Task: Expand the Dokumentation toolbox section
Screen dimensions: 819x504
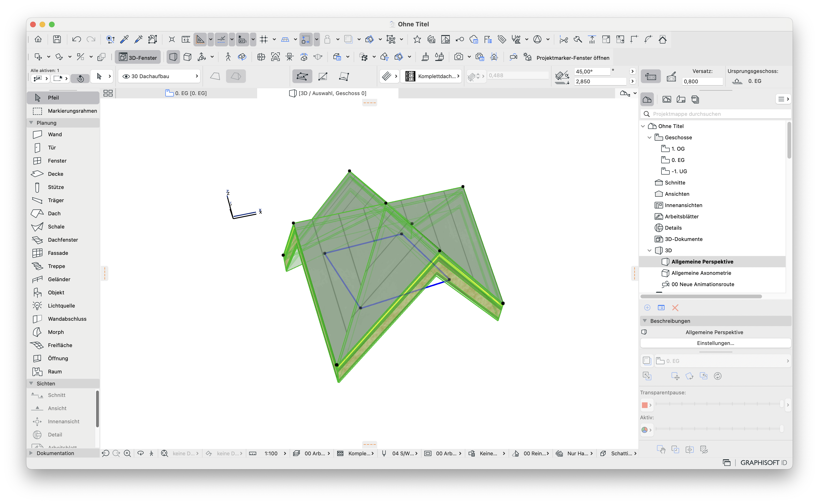Action: pyautogui.click(x=31, y=453)
